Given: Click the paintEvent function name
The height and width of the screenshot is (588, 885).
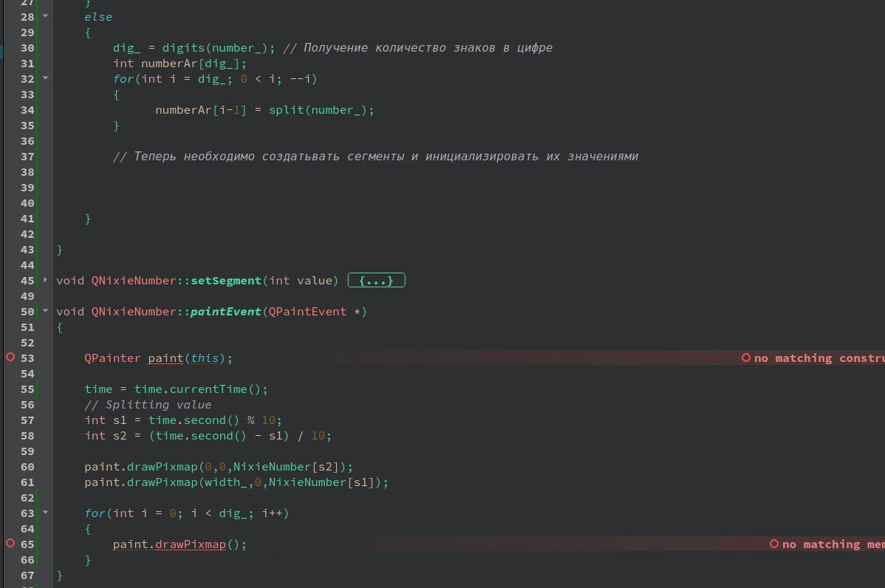Looking at the screenshot, I should tap(226, 312).
